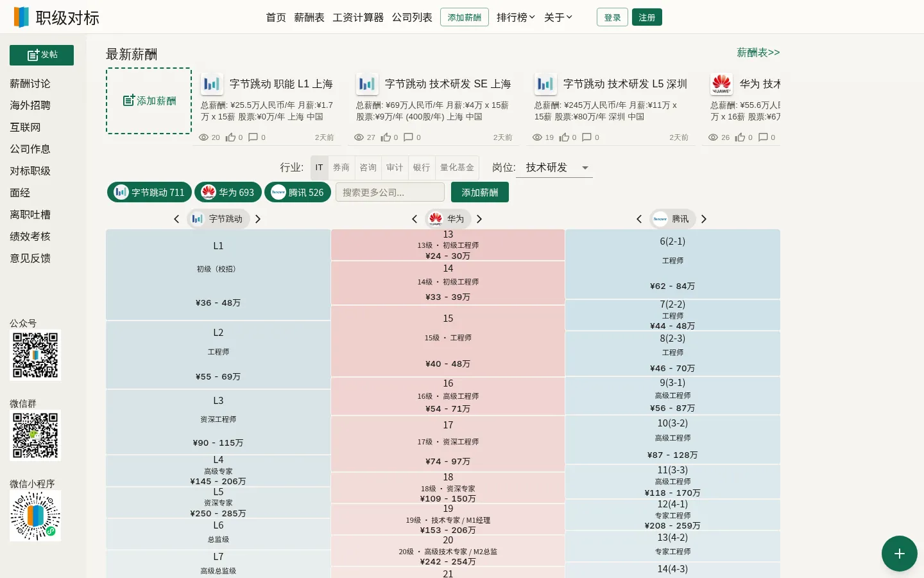
Task: Click the 职级对标 site logo
Action: (56, 17)
